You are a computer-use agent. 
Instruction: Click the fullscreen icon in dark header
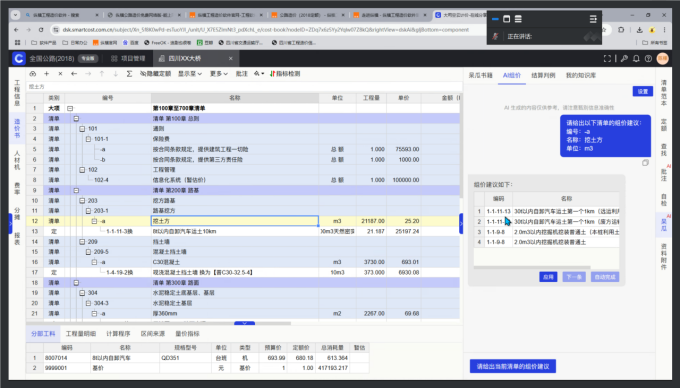pyautogui.click(x=607, y=59)
